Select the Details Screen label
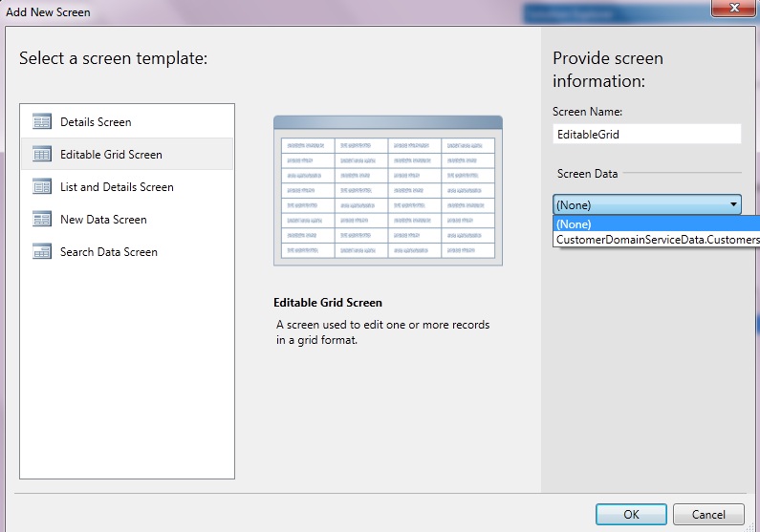This screenshot has height=532, width=760. pyautogui.click(x=96, y=122)
